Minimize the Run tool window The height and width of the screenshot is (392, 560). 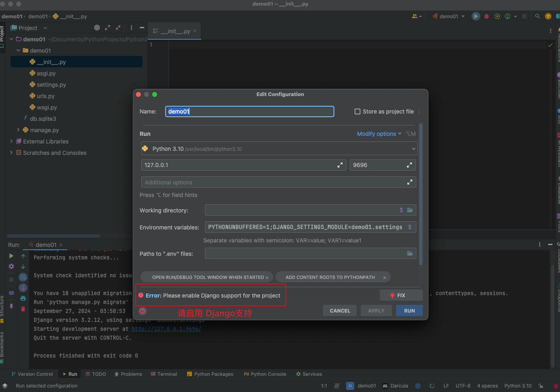550,244
